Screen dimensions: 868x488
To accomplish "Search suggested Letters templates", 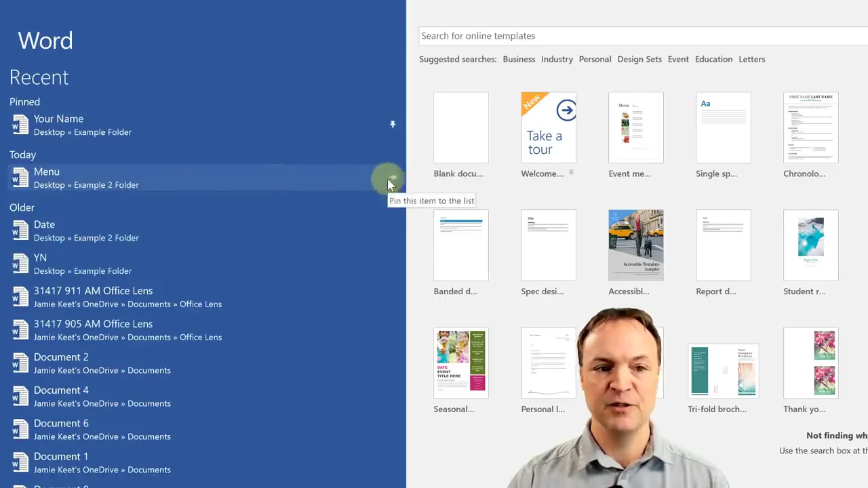I will click(751, 59).
